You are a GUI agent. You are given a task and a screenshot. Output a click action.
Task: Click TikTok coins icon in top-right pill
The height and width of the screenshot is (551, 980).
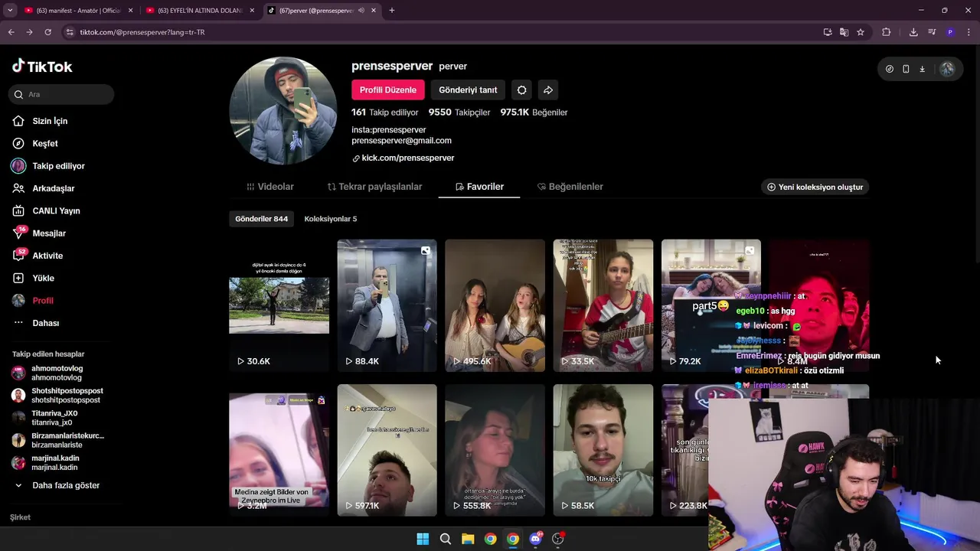(889, 69)
